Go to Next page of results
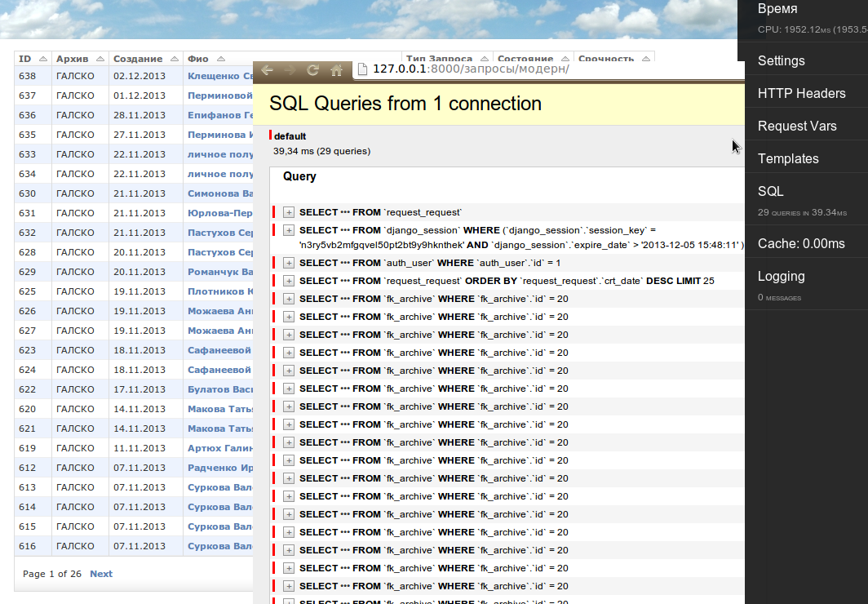This screenshot has width=868, height=604. [101, 574]
